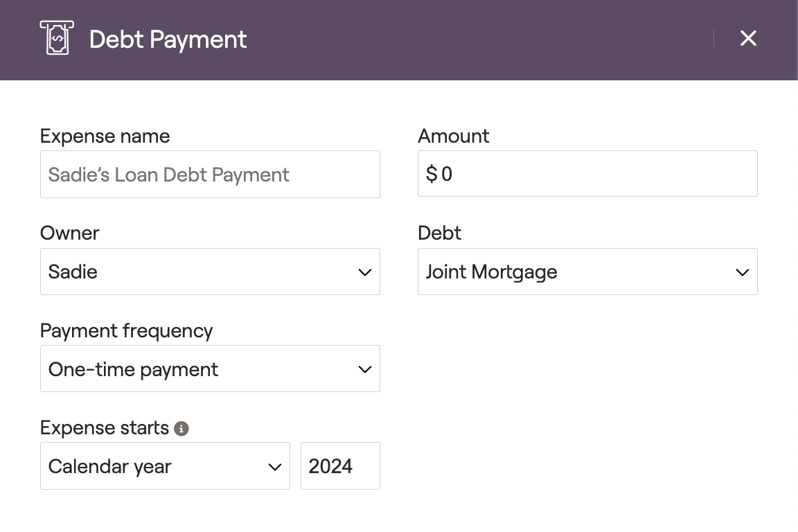The height and width of the screenshot is (532, 798).
Task: Click the chevron arrow in Owner field
Action: 365,272
